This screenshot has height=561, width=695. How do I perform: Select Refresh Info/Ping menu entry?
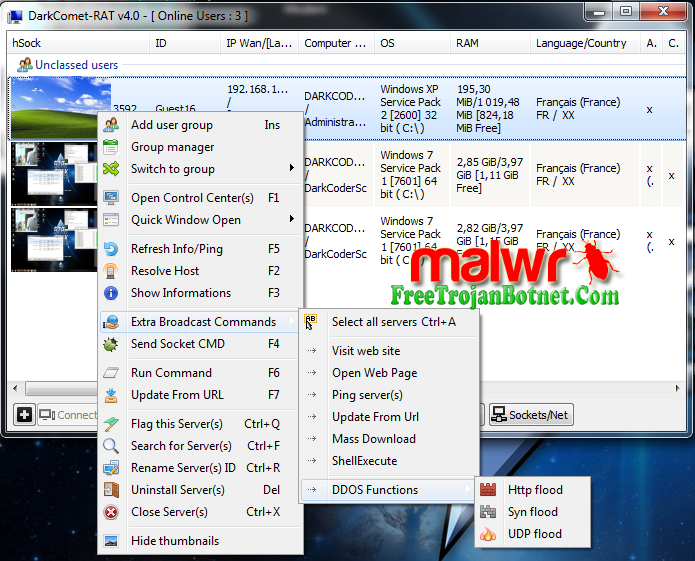[201, 249]
